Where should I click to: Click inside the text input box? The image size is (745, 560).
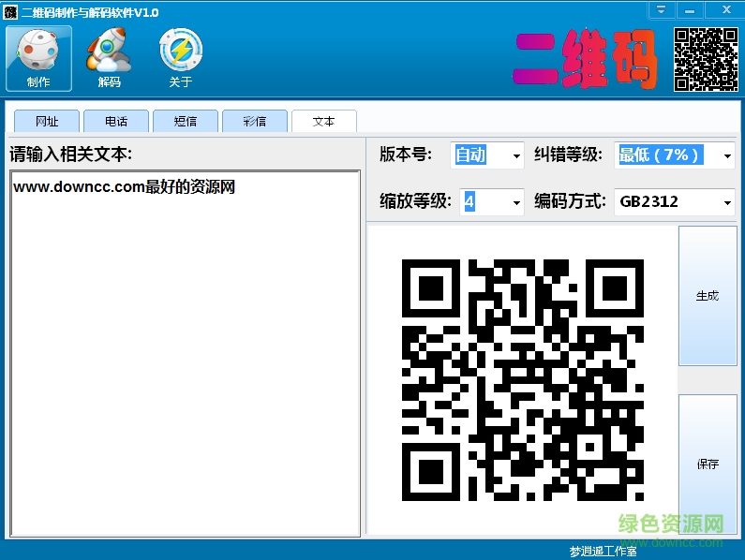(x=185, y=354)
